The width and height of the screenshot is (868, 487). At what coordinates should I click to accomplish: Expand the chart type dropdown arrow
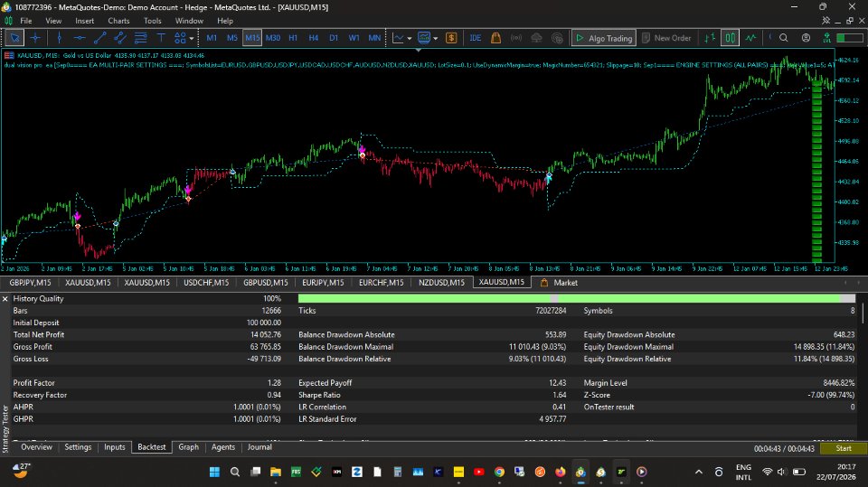tap(409, 38)
